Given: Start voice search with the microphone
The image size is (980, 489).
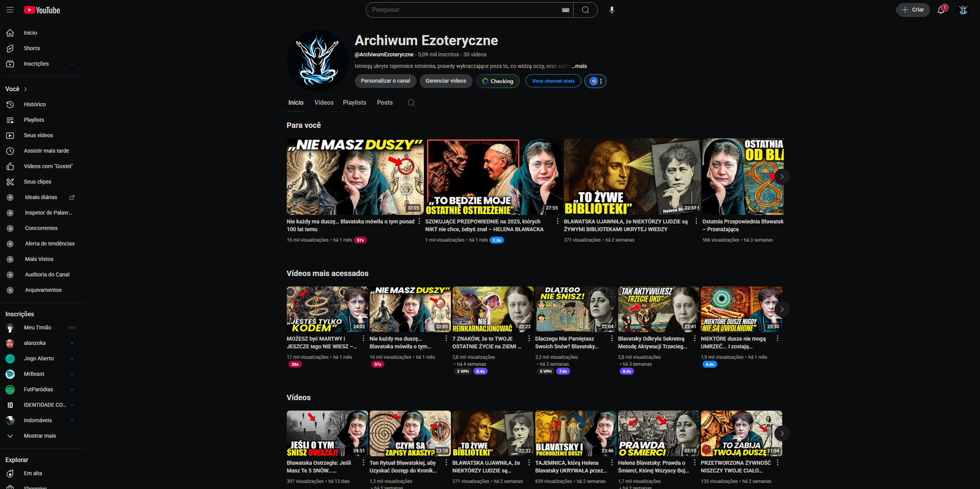Looking at the screenshot, I should coord(612,10).
